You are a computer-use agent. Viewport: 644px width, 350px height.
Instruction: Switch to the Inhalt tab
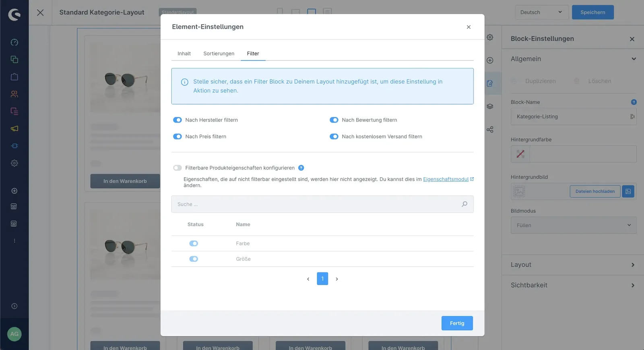[184, 54]
